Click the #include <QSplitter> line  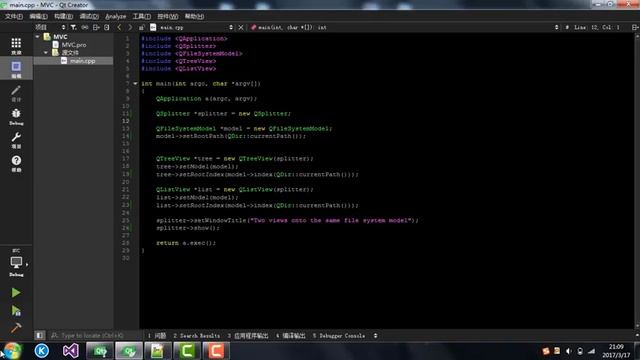tap(179, 46)
